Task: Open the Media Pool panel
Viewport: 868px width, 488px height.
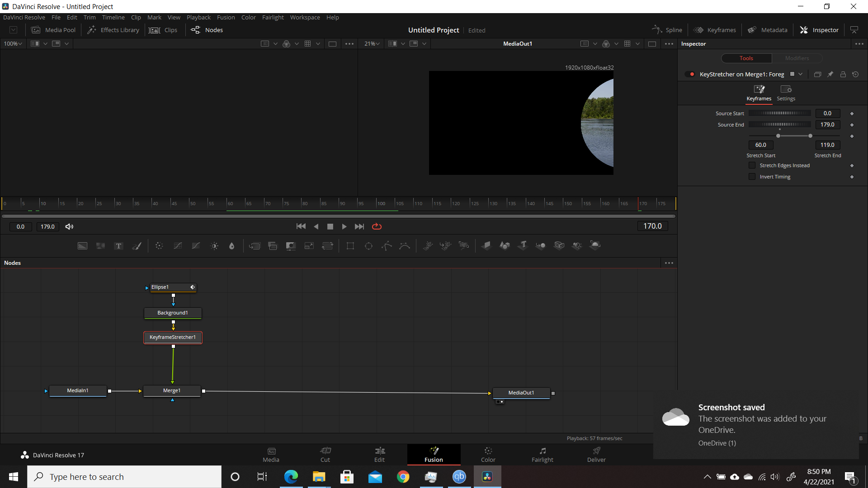Action: pyautogui.click(x=53, y=30)
